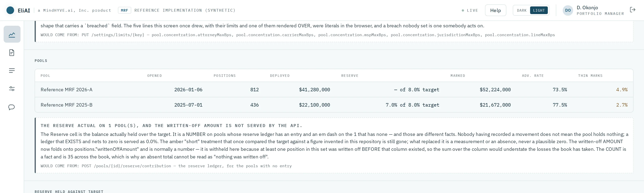This screenshot has height=193, width=644.
Task: Click the sign-out arrow icon
Action: [633, 10]
